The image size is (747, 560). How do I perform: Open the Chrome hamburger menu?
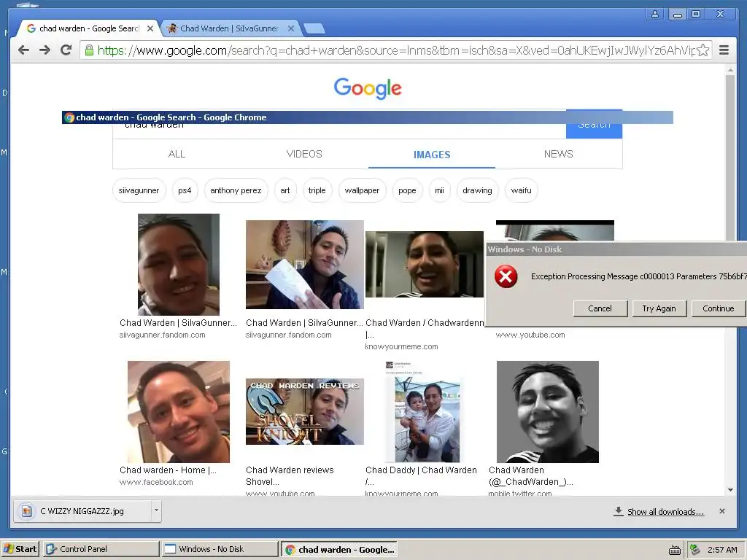point(724,50)
